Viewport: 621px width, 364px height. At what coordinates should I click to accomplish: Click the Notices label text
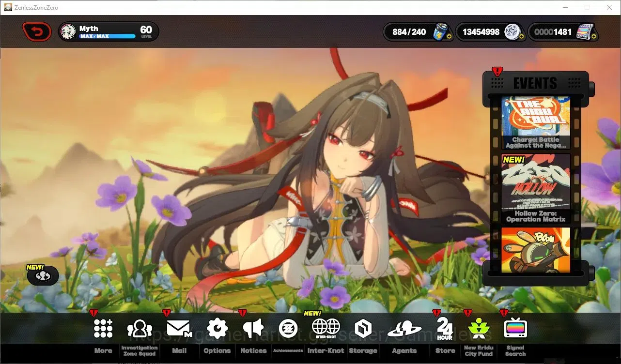(253, 351)
